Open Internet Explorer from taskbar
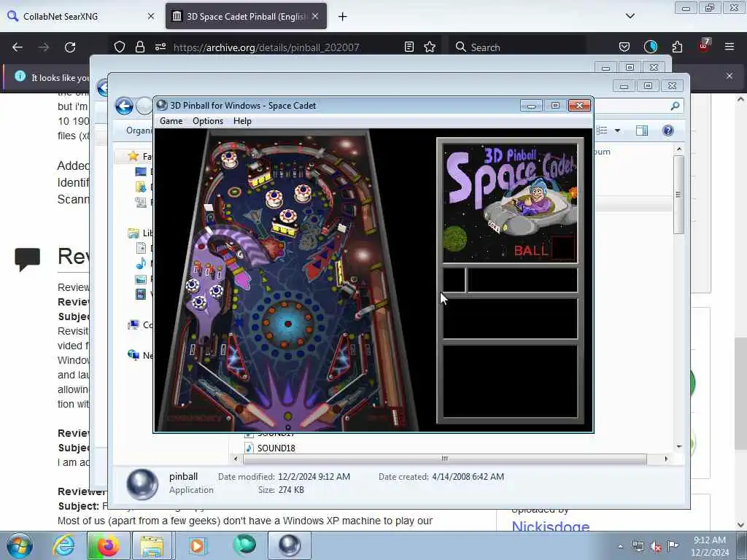 click(x=63, y=545)
